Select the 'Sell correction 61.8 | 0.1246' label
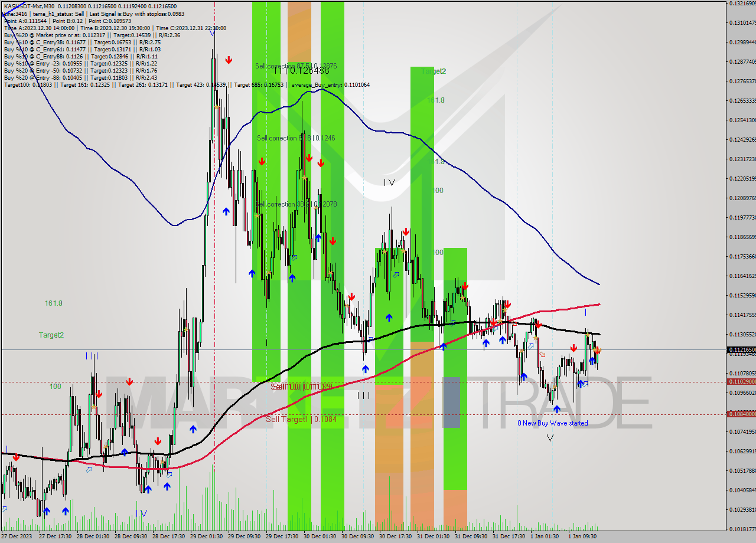Image resolution: width=756 pixels, height=543 pixels. point(296,138)
